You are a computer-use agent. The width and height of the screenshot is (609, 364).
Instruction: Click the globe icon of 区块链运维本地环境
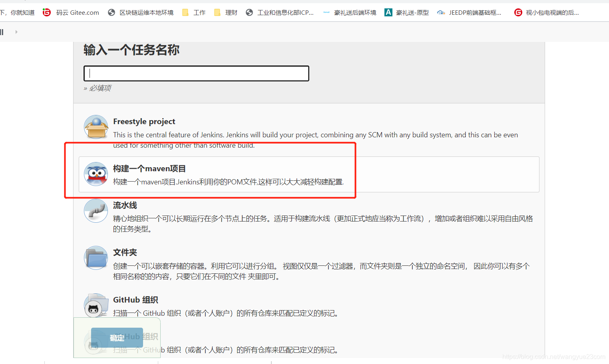point(111,12)
